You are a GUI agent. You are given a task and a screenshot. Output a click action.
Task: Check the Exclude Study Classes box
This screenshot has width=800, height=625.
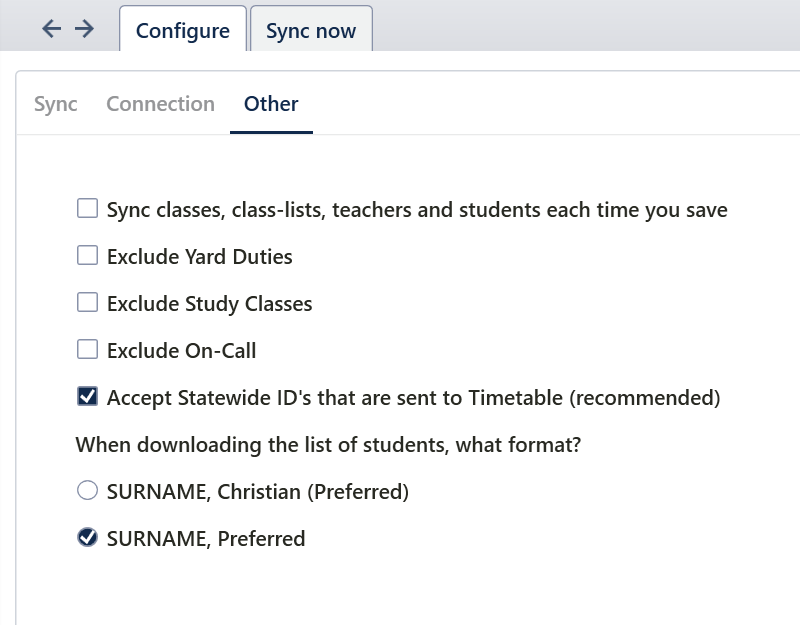tap(88, 303)
